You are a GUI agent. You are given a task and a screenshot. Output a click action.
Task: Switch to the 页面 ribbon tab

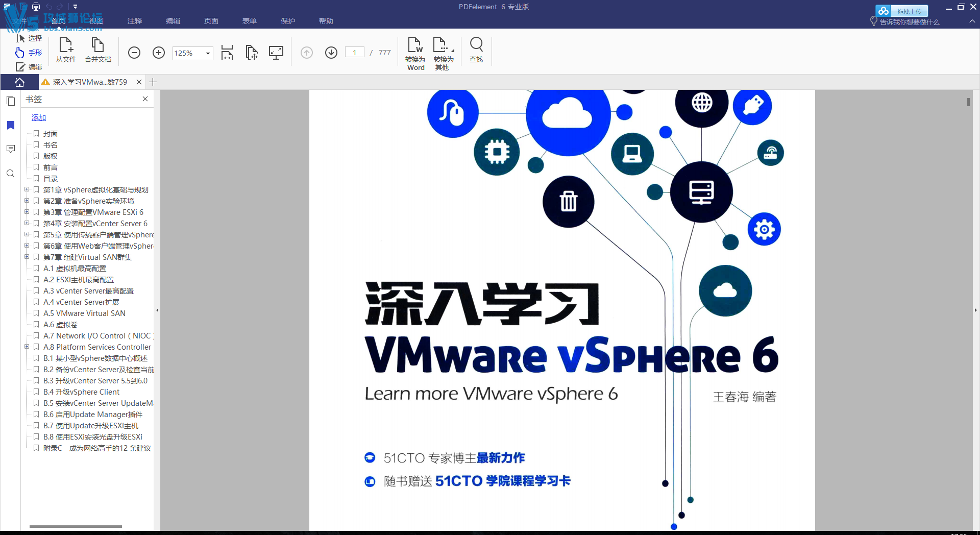pyautogui.click(x=211, y=21)
